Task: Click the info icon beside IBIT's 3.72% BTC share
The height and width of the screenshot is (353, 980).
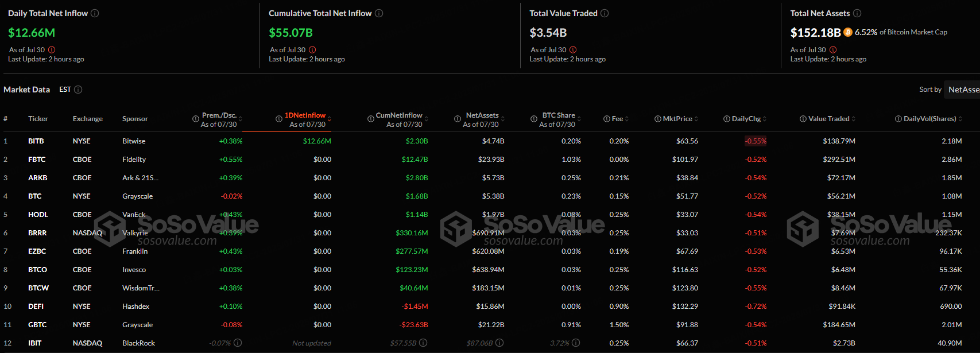Action: [x=576, y=343]
